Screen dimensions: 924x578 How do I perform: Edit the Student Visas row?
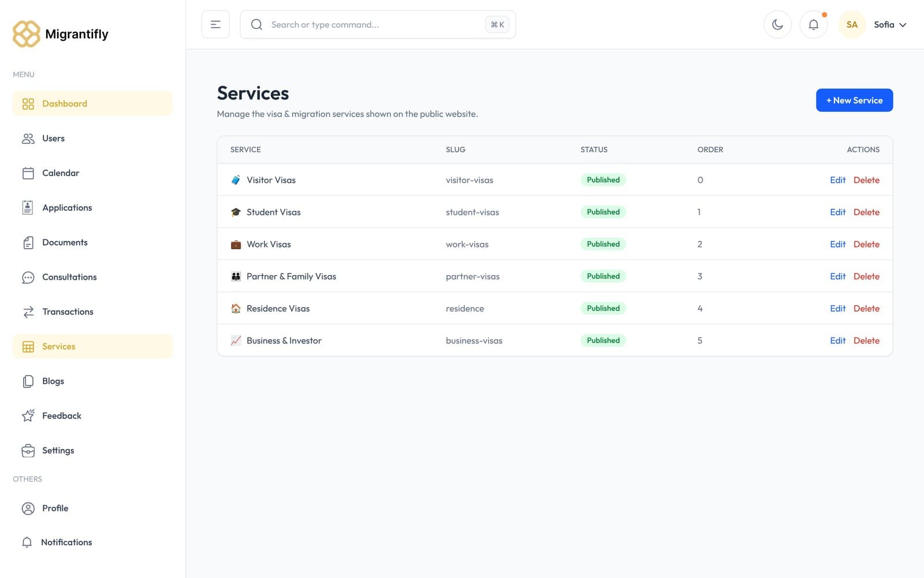pos(837,212)
